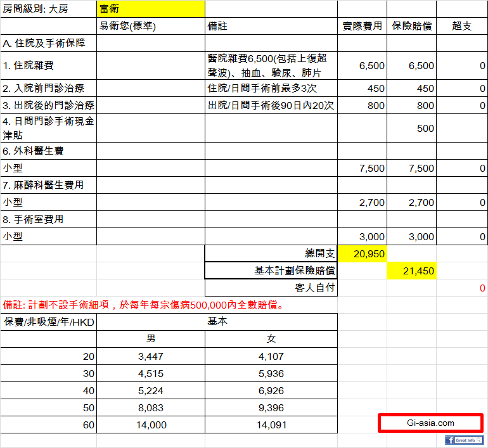Select the A. 住院及手術保障 section row

tap(49, 43)
